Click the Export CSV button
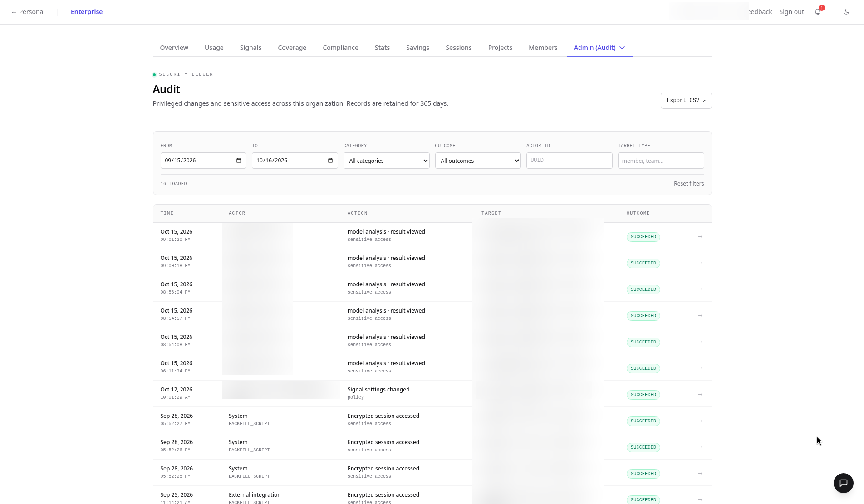 click(x=686, y=101)
